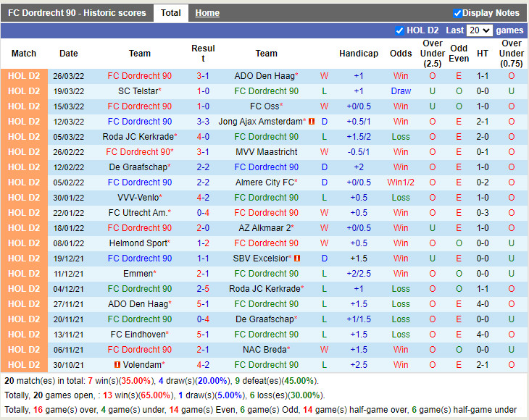Click handicap +2.5 in Volendam row
Screen dimensions: 529x420
pos(359,365)
